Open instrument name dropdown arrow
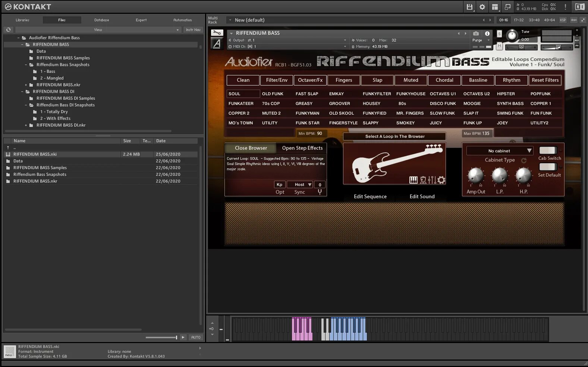The image size is (588, 367). pyautogui.click(x=231, y=33)
